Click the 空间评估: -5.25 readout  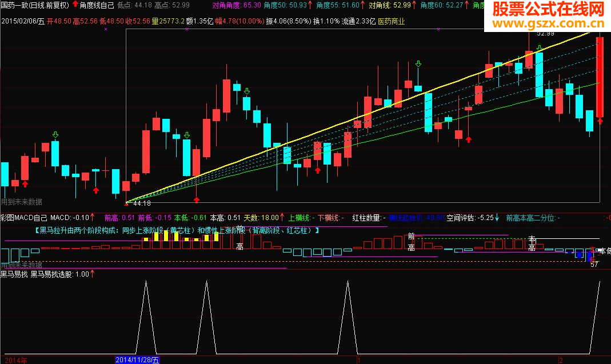pyautogui.click(x=470, y=218)
